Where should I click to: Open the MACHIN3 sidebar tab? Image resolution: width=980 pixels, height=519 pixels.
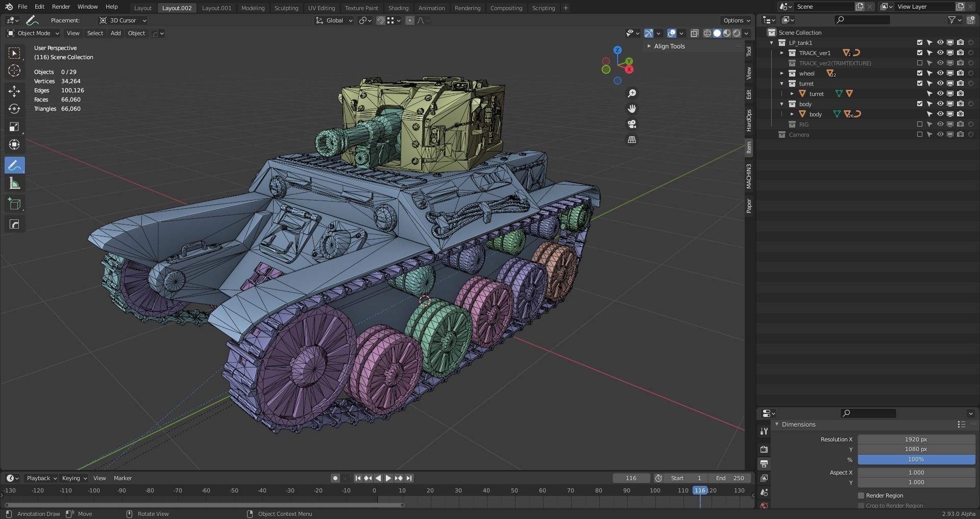(x=749, y=176)
